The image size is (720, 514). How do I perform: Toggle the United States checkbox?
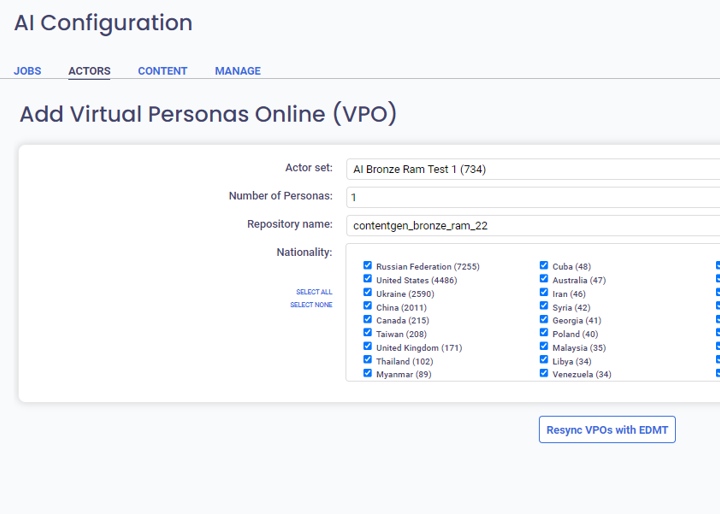(x=368, y=280)
